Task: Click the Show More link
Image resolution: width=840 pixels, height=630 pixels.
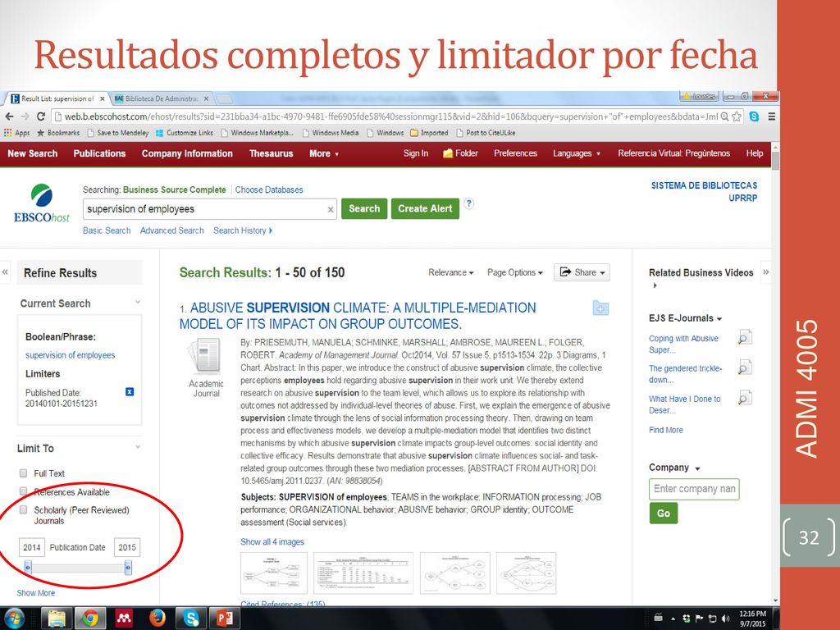Action: pos(35,593)
